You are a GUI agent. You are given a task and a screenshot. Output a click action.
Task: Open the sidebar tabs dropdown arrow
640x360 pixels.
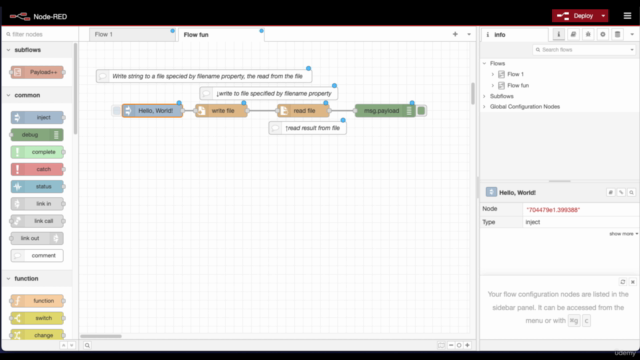632,35
